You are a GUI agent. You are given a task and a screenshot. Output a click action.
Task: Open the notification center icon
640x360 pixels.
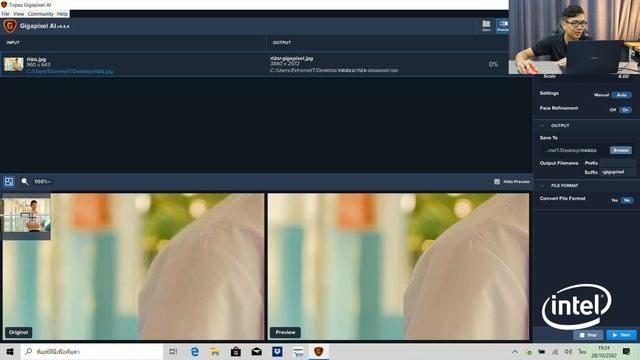tap(627, 351)
